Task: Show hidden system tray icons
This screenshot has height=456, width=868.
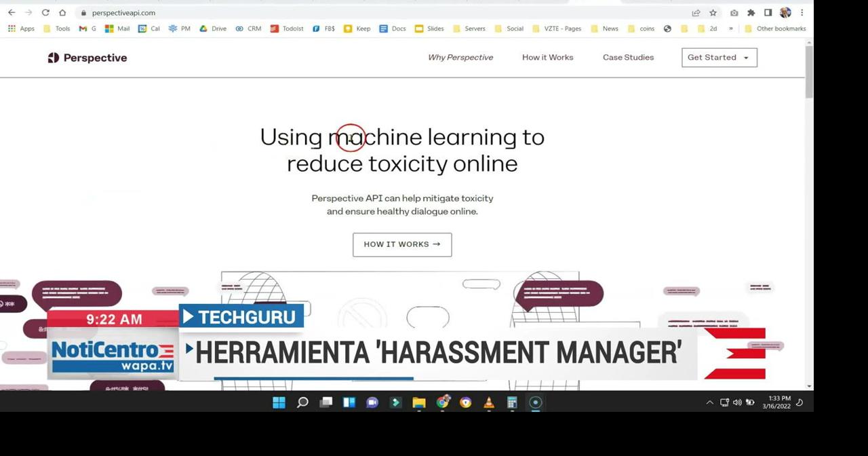Action: (x=710, y=402)
